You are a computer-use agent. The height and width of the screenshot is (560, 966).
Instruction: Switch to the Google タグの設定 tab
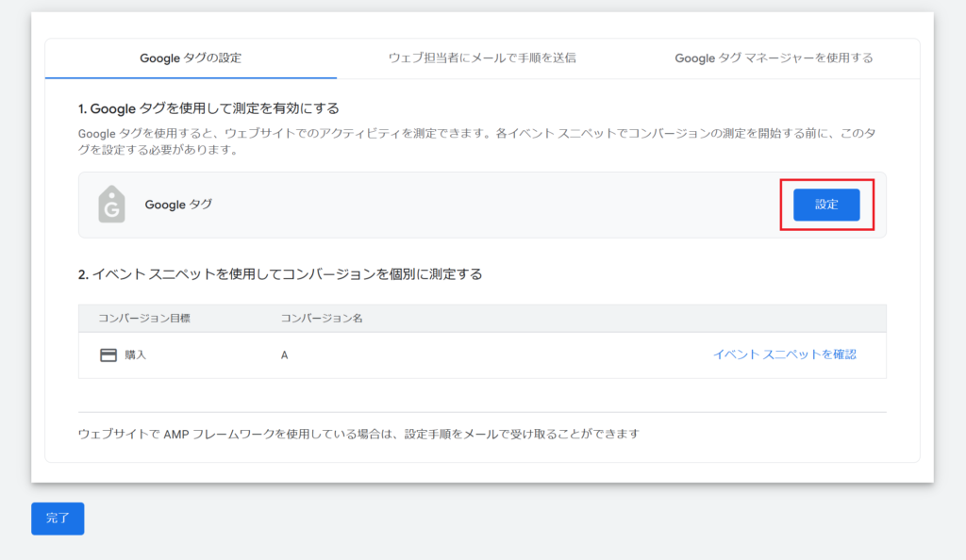(x=191, y=58)
